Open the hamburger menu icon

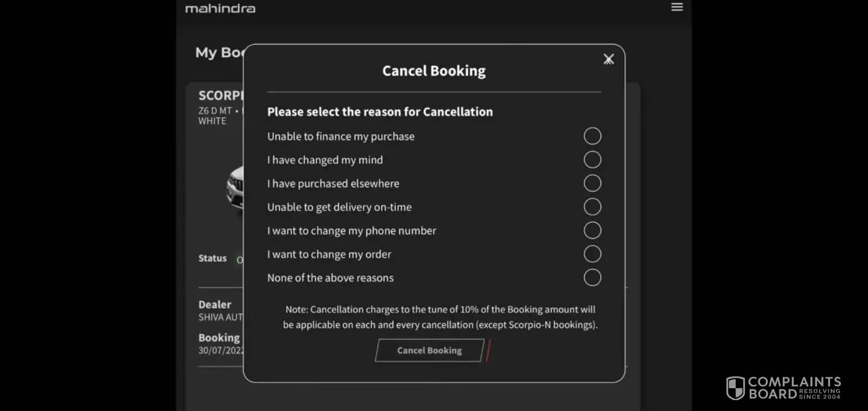pyautogui.click(x=676, y=7)
